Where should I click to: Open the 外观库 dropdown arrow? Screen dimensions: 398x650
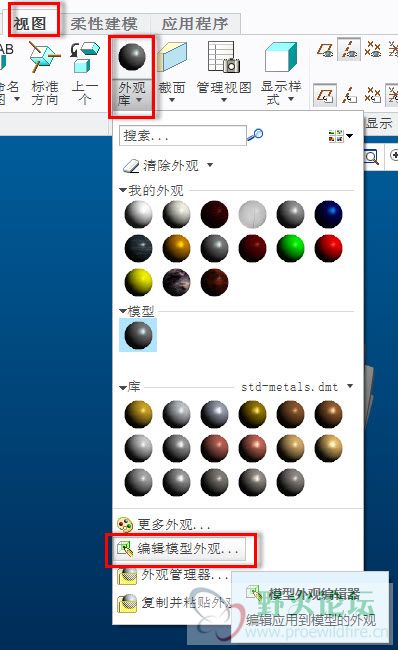click(x=139, y=100)
